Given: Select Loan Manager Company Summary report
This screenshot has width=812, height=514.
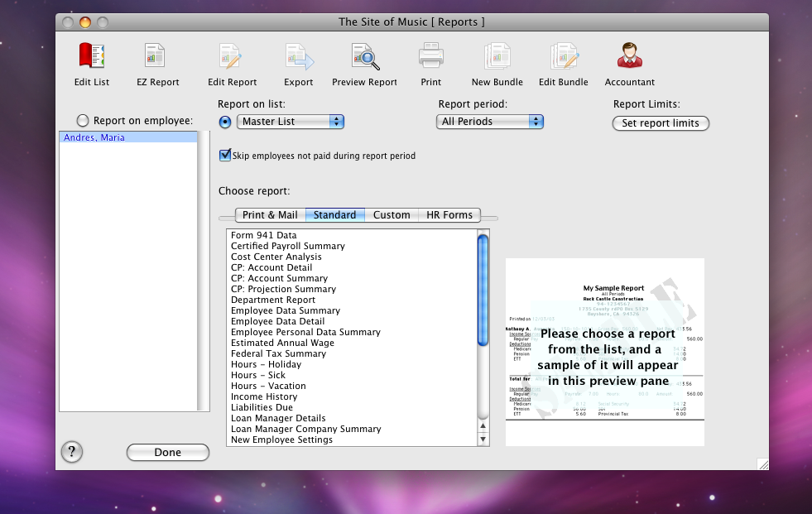Looking at the screenshot, I should pos(352,429).
